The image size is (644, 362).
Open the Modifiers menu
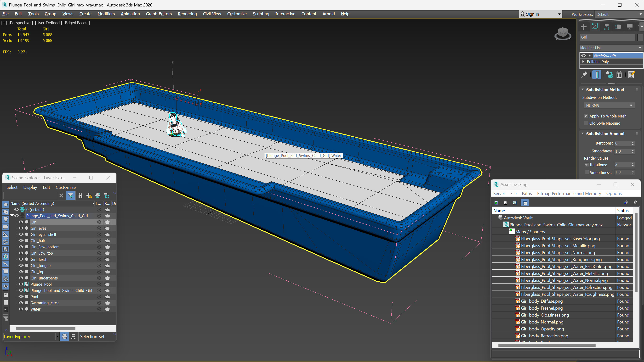point(106,14)
